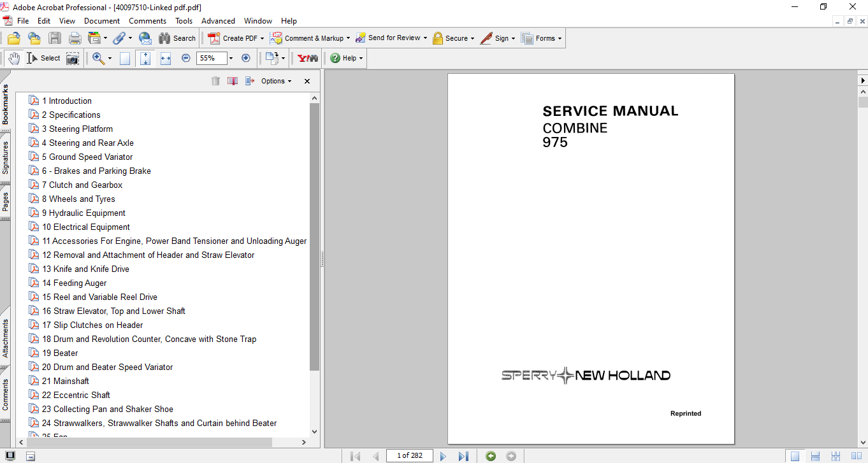Open the zoom percentage dropdown arrow
The image size is (868, 463).
(x=231, y=59)
